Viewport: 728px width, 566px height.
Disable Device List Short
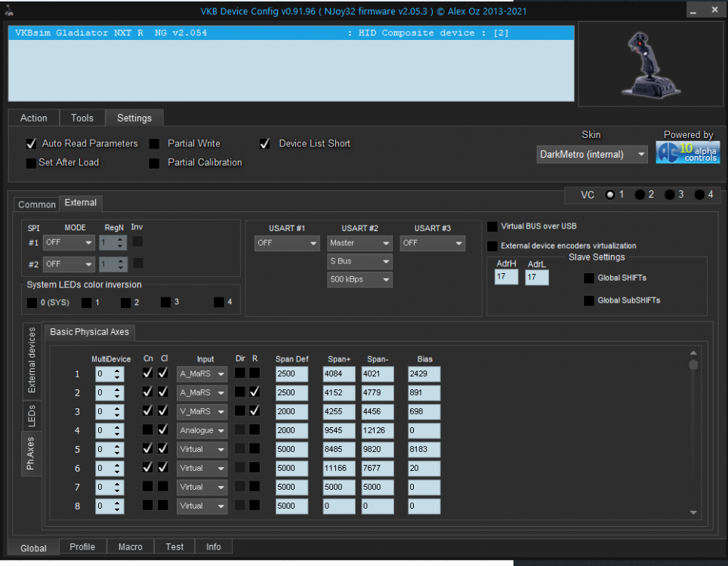click(x=264, y=143)
